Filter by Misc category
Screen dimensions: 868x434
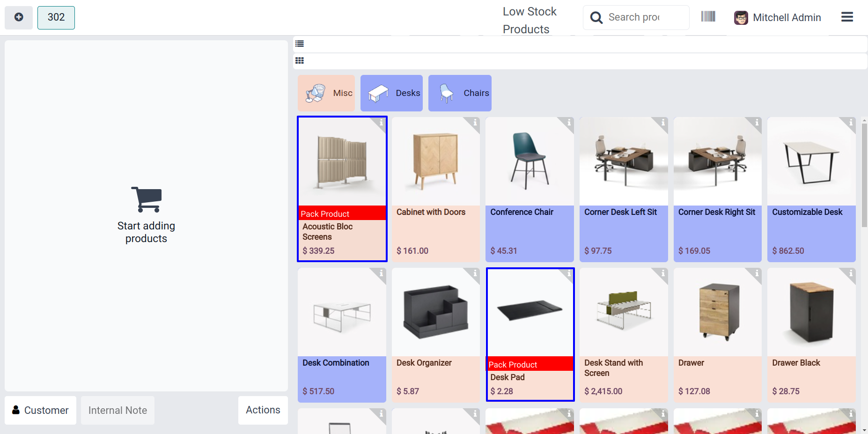326,93
